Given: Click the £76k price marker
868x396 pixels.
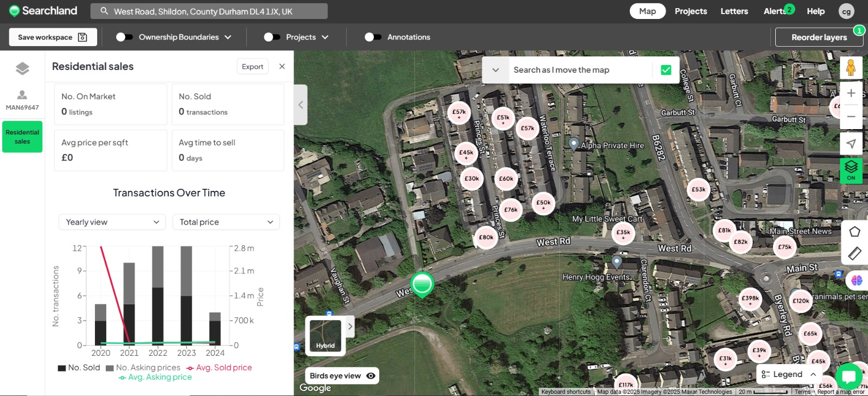Looking at the screenshot, I should coord(511,210).
